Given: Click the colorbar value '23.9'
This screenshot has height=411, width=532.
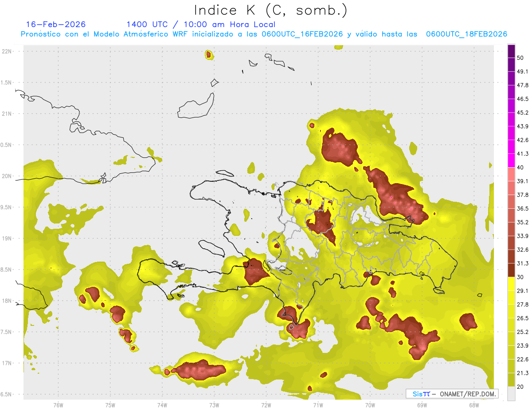Looking at the screenshot, I should point(522,345).
